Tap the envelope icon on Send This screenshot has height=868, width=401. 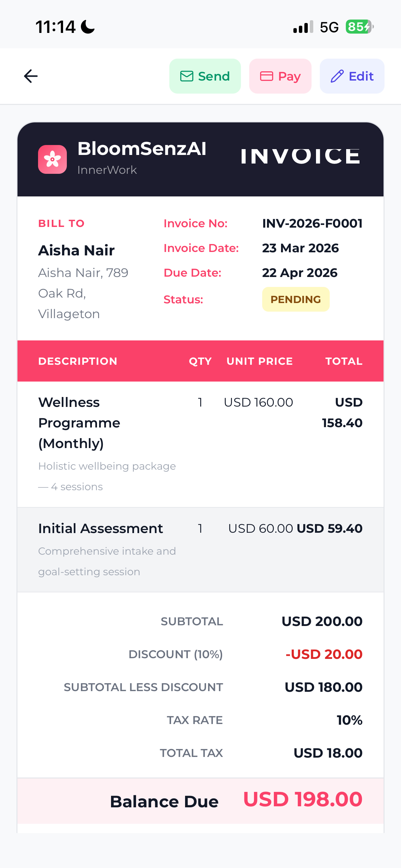pyautogui.click(x=187, y=76)
